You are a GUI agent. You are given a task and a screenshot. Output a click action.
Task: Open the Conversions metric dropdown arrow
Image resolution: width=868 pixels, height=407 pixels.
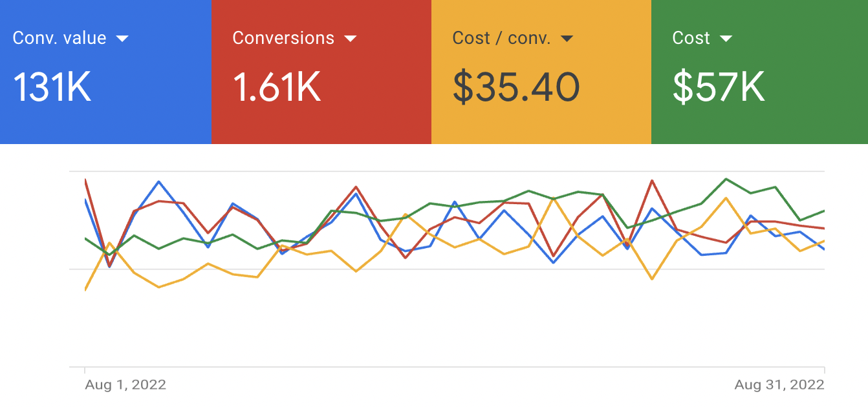(351, 39)
